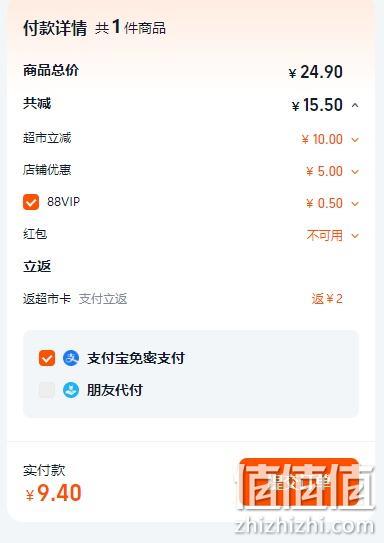Screen dimensions: 384x543
Task: Uncheck the 88VIP discount checkbox
Action: pos(31,202)
